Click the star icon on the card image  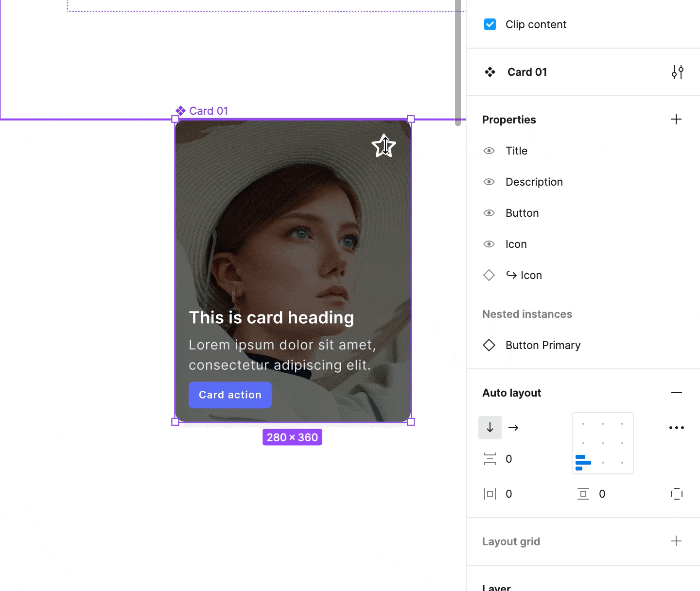pos(384,146)
